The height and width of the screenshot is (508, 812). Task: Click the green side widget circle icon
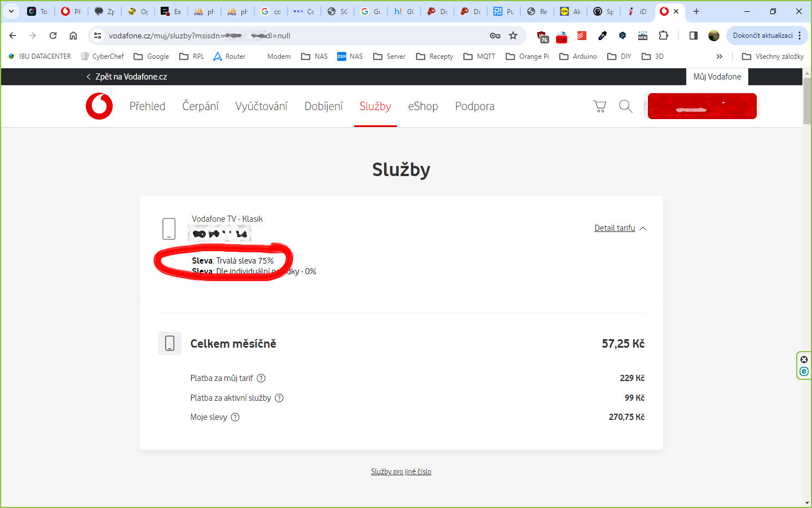click(804, 371)
